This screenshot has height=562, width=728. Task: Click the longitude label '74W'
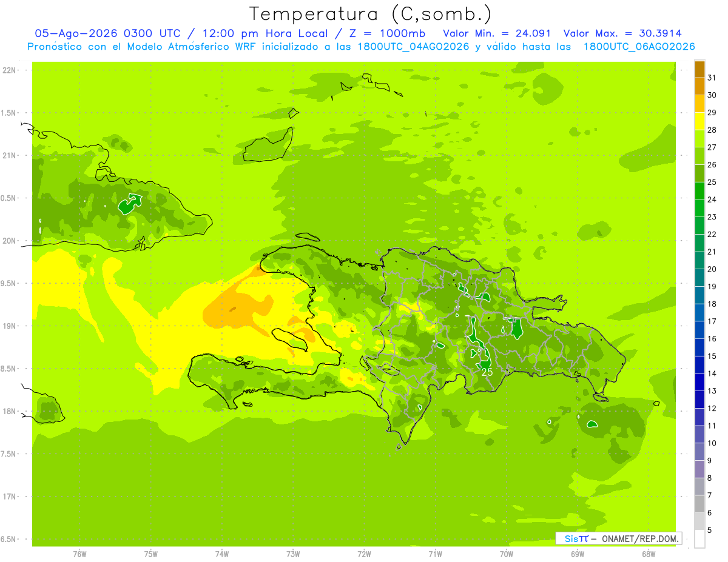[x=222, y=554]
